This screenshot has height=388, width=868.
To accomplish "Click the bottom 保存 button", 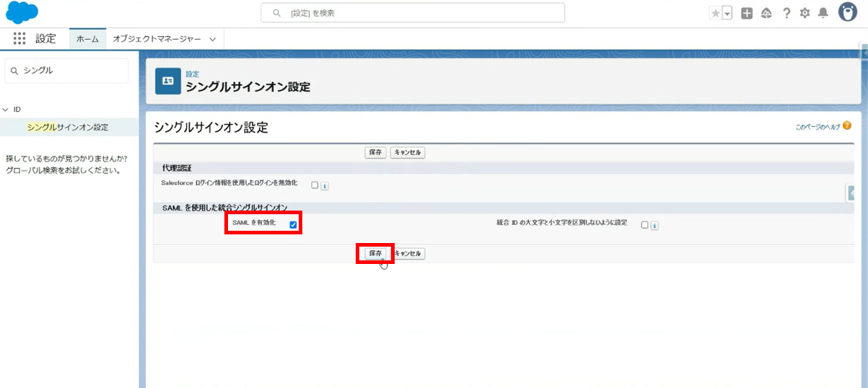I will [x=375, y=254].
